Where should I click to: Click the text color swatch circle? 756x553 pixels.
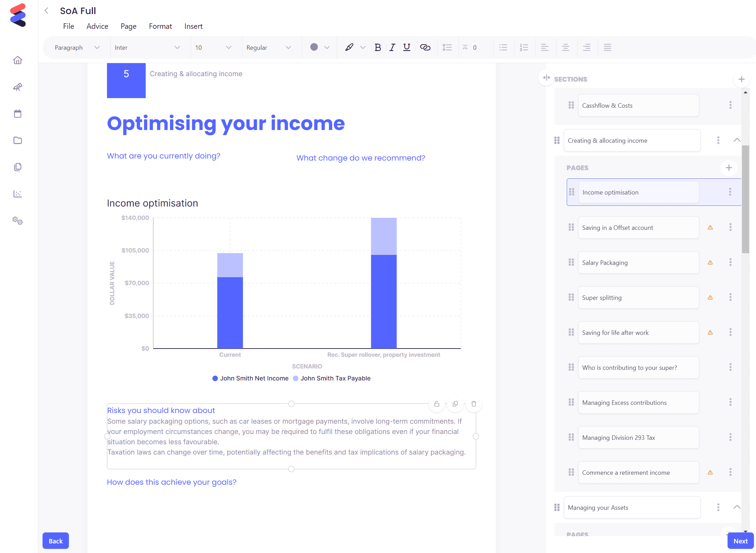tap(314, 47)
